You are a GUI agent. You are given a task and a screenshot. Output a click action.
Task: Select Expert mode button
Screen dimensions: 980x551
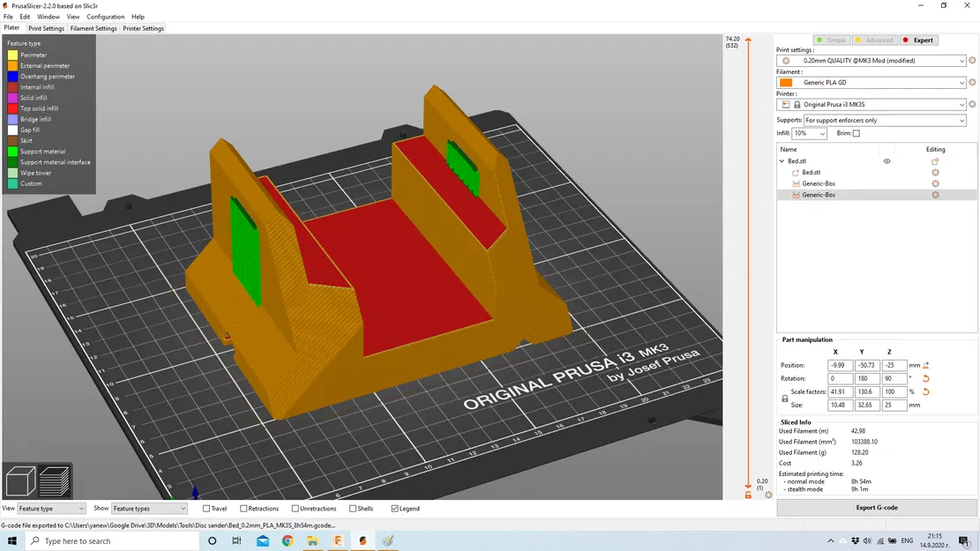coord(918,40)
